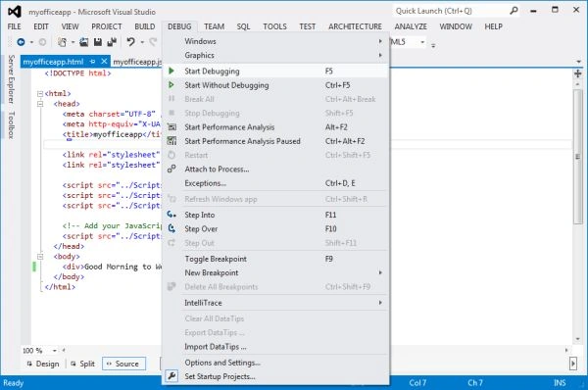
Task: Open the BUILD menu
Action: pos(145,26)
